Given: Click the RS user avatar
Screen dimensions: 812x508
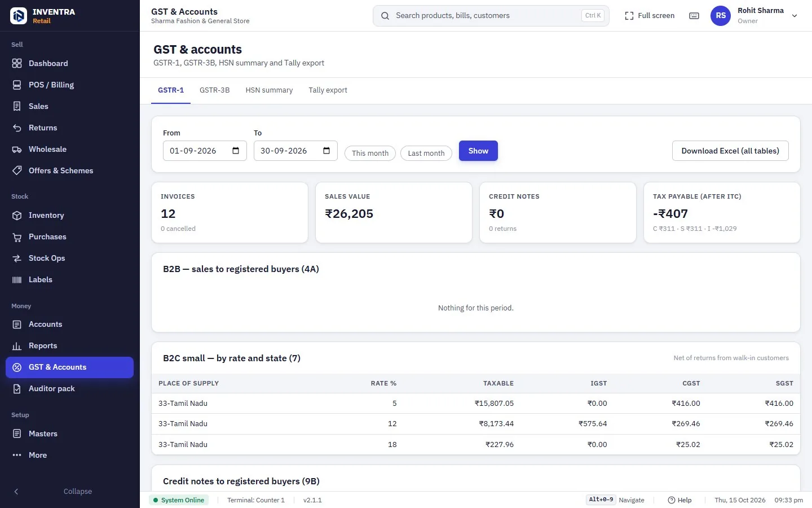Looking at the screenshot, I should (x=721, y=16).
